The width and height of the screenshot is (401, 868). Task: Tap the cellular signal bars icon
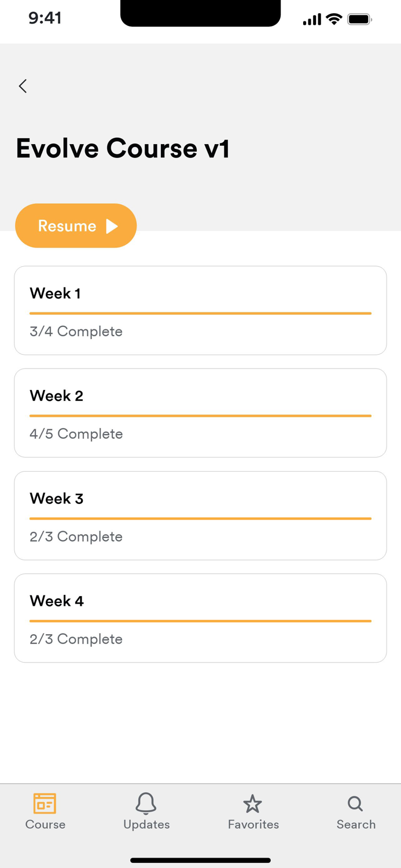pos(312,20)
